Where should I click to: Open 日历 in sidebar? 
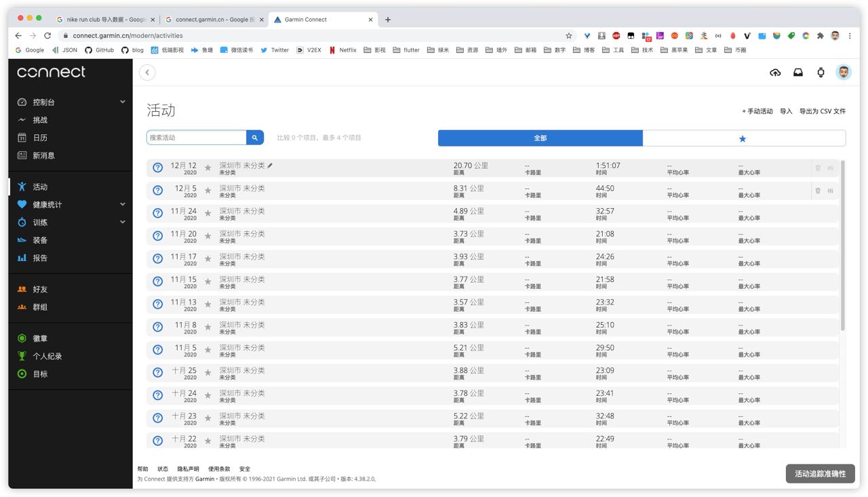(40, 138)
